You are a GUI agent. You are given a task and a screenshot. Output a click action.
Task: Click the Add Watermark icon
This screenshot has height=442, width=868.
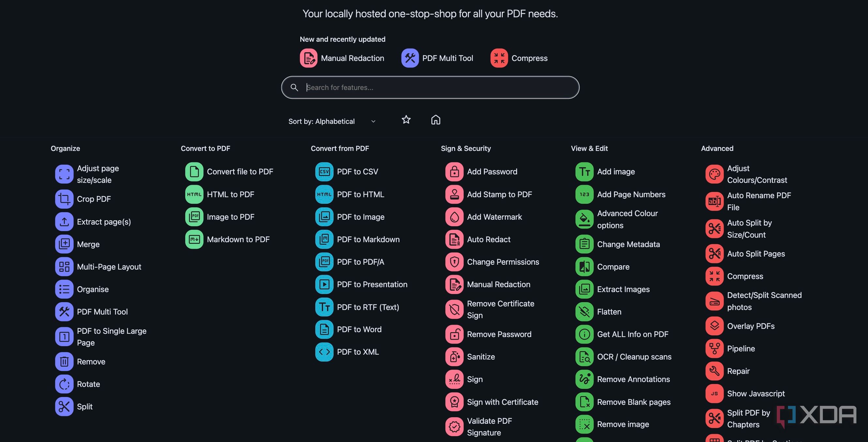[x=454, y=217]
